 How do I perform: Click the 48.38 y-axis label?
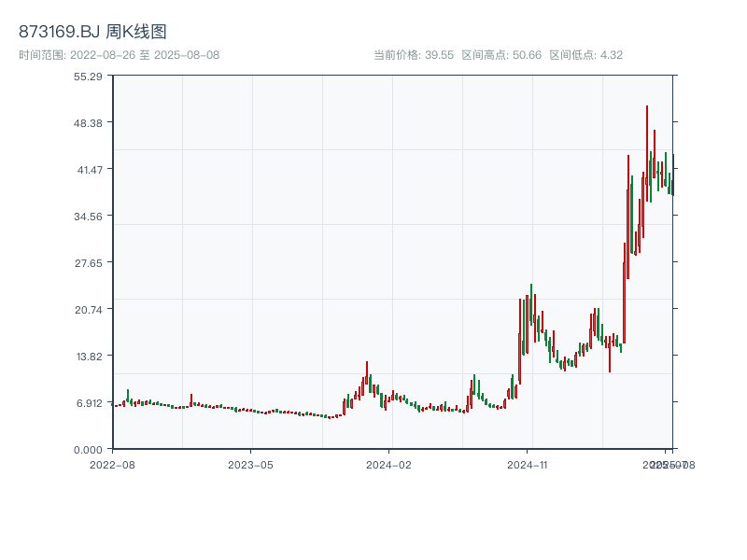click(88, 123)
